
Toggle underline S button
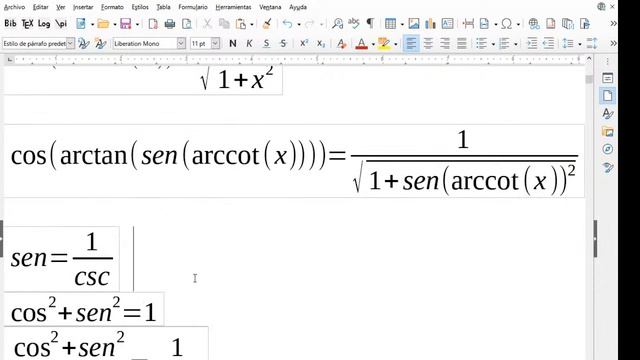[266, 43]
